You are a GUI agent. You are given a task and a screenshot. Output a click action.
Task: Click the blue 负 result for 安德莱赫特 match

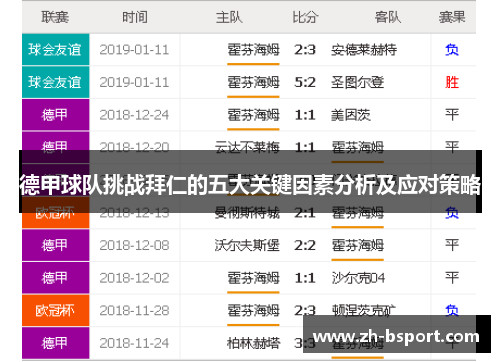coord(452,50)
